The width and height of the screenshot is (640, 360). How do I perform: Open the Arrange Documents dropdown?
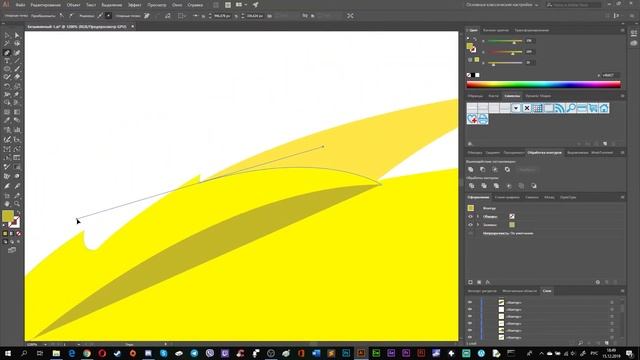[241, 5]
